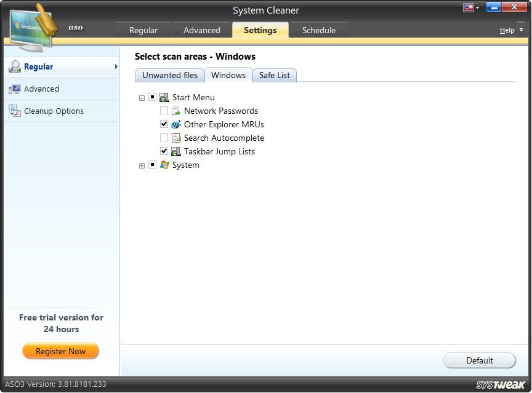The height and width of the screenshot is (393, 532).
Task: Click the US flag language icon
Action: tap(467, 7)
